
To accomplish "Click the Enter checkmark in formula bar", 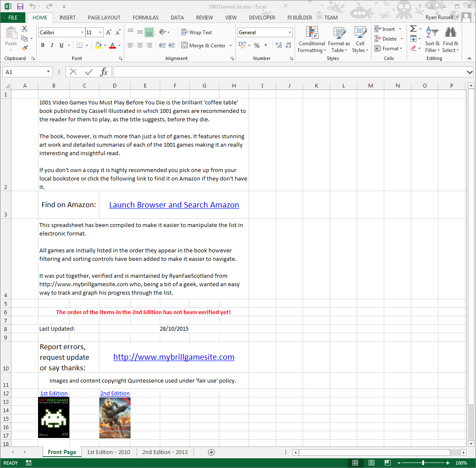I will tap(89, 72).
